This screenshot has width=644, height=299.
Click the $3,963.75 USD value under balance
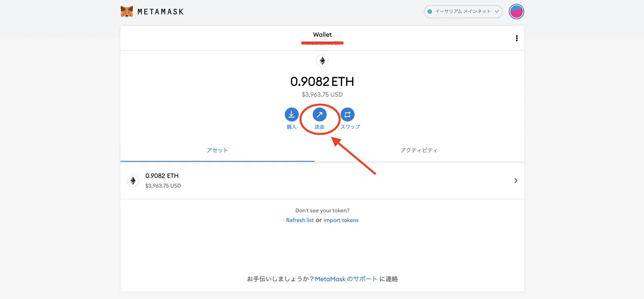322,94
